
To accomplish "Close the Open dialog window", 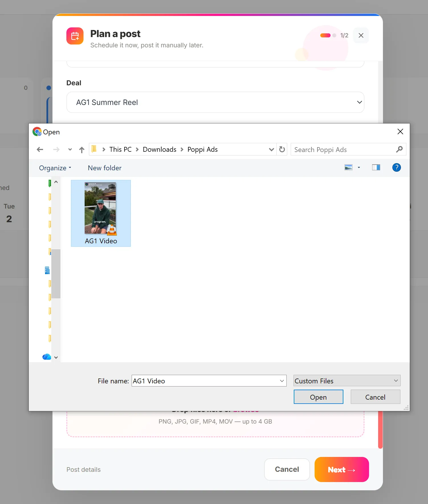I will [x=400, y=131].
